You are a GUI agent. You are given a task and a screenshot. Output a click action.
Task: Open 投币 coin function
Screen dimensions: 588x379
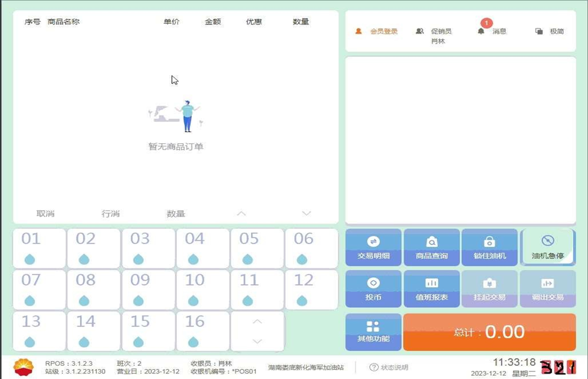pos(373,289)
